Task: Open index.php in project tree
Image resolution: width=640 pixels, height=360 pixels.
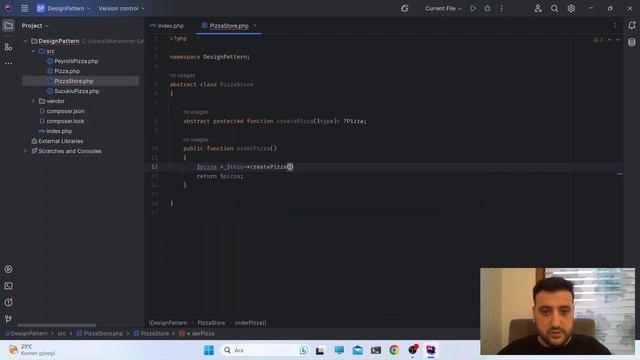Action: click(59, 131)
